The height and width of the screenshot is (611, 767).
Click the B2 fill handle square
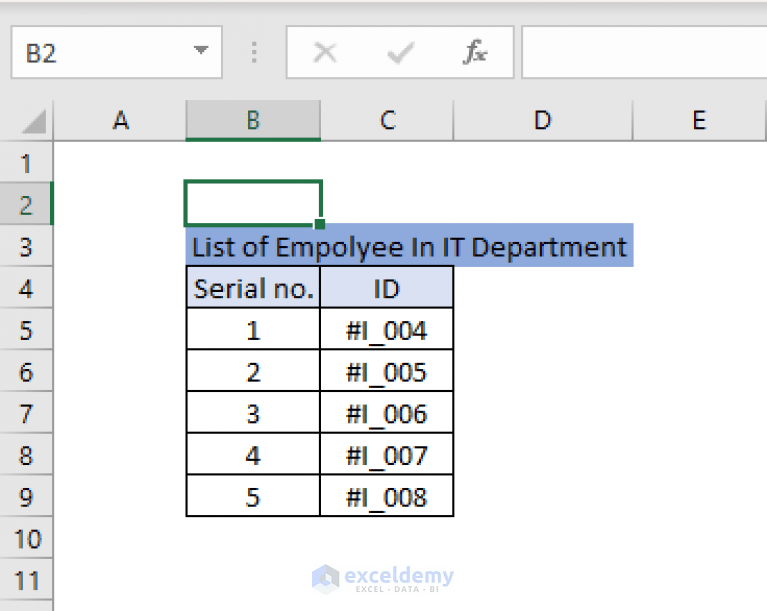319,224
